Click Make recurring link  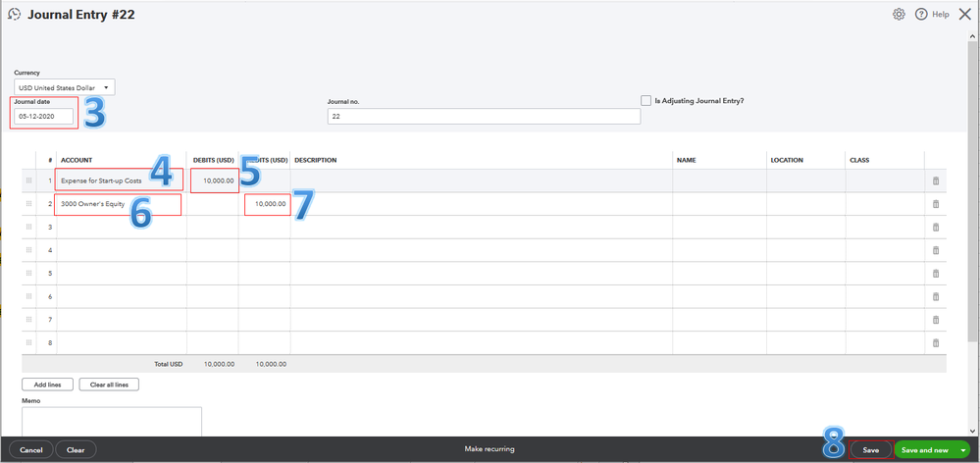tap(490, 449)
